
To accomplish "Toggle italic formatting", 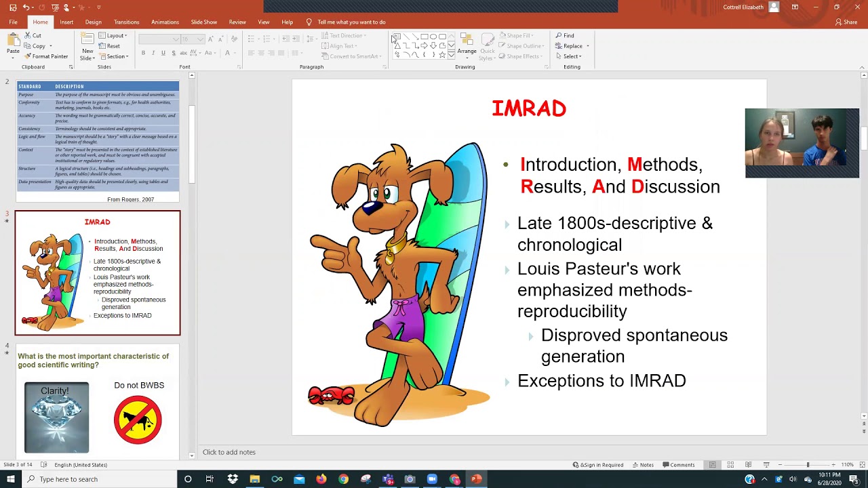I will click(x=153, y=53).
